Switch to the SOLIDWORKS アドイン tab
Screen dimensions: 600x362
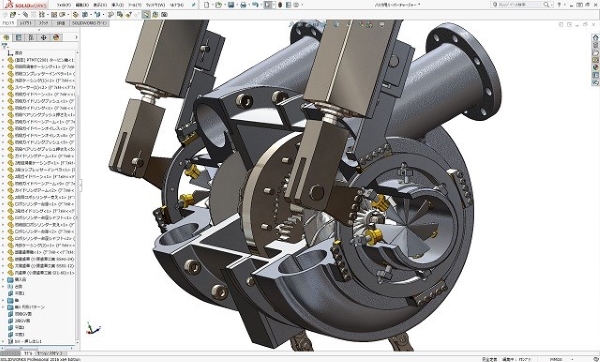(89, 23)
